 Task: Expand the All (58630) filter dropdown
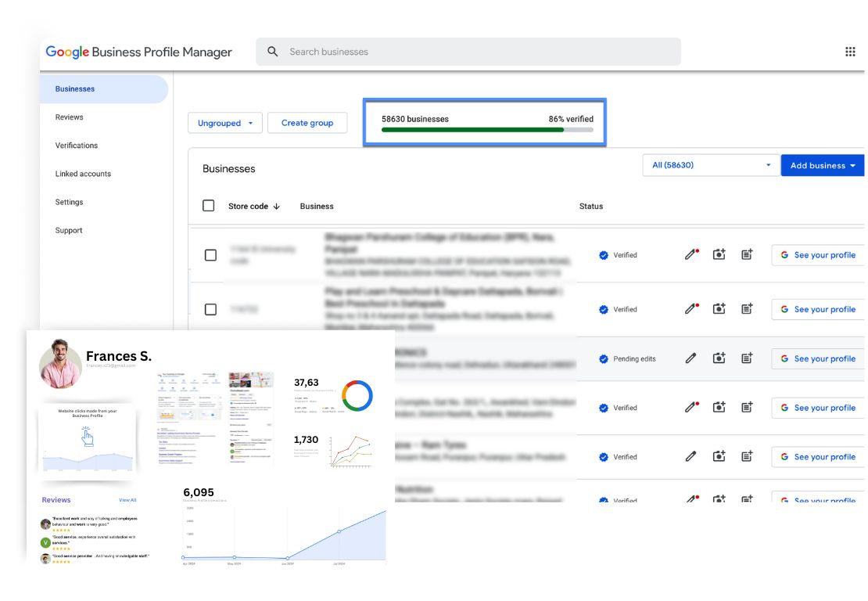pyautogui.click(x=711, y=165)
